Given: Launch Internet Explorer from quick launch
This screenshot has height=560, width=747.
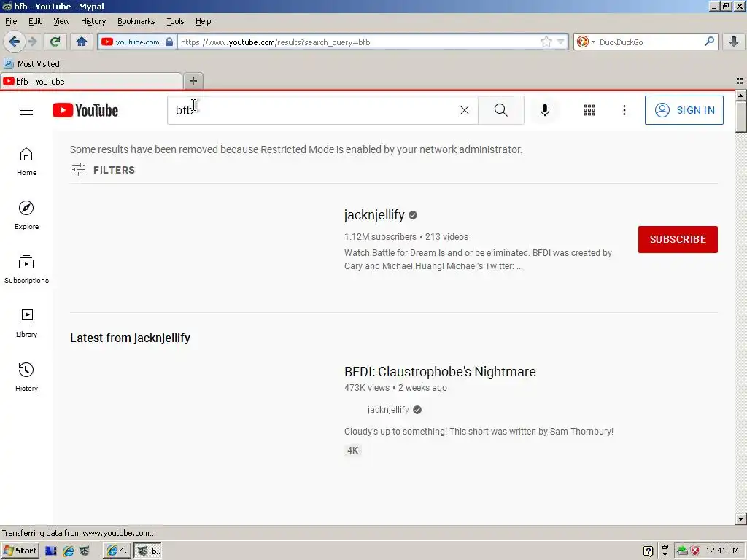Looking at the screenshot, I should pos(68,551).
